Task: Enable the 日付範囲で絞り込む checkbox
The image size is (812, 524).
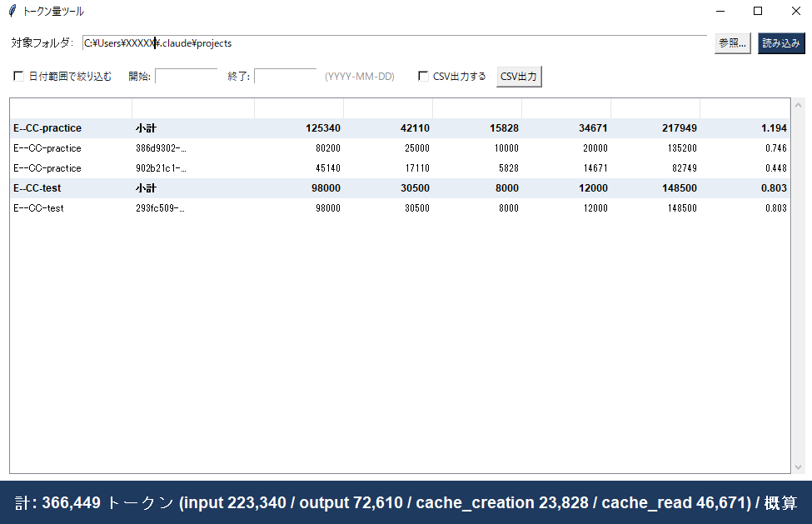Action: pos(18,76)
